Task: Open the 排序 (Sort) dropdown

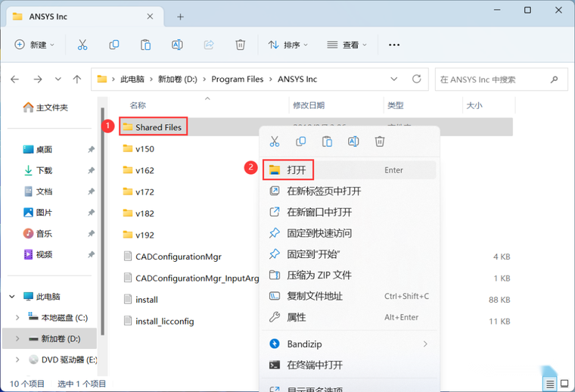Action: (288, 45)
